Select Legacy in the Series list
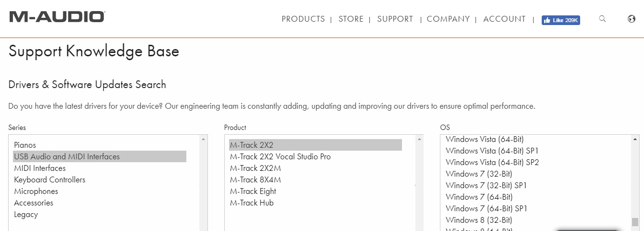The width and height of the screenshot is (644, 231). click(x=26, y=214)
